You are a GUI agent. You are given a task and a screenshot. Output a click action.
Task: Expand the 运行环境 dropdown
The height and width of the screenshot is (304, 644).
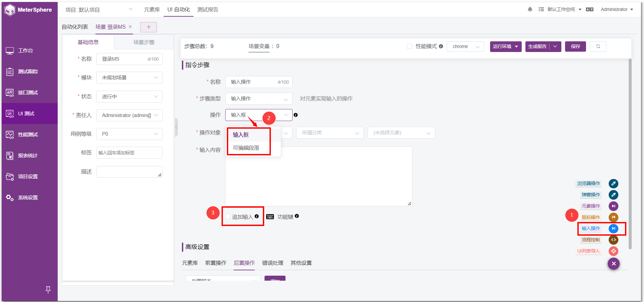506,46
